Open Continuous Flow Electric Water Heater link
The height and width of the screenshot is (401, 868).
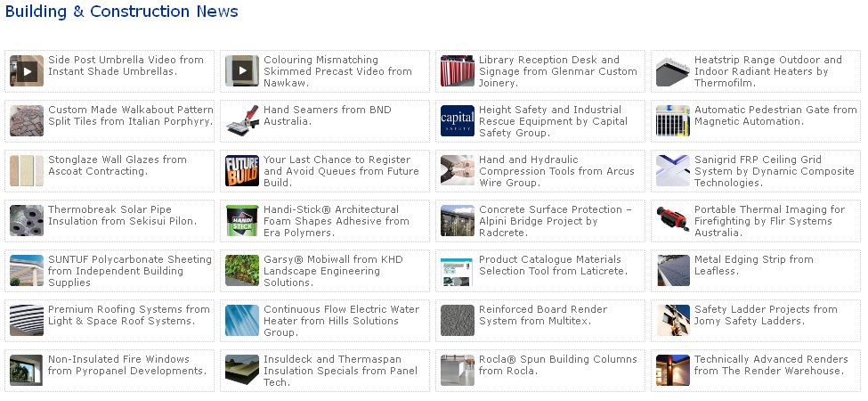click(x=341, y=320)
